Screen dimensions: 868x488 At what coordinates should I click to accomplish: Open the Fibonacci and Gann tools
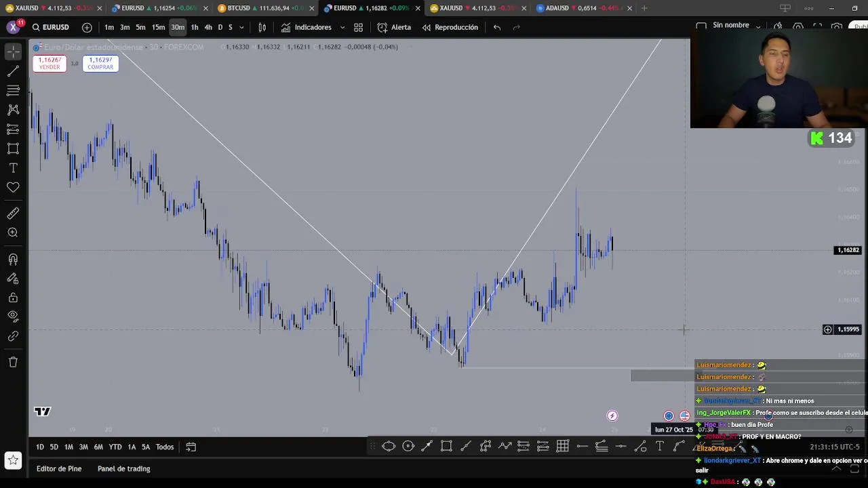pos(13,90)
